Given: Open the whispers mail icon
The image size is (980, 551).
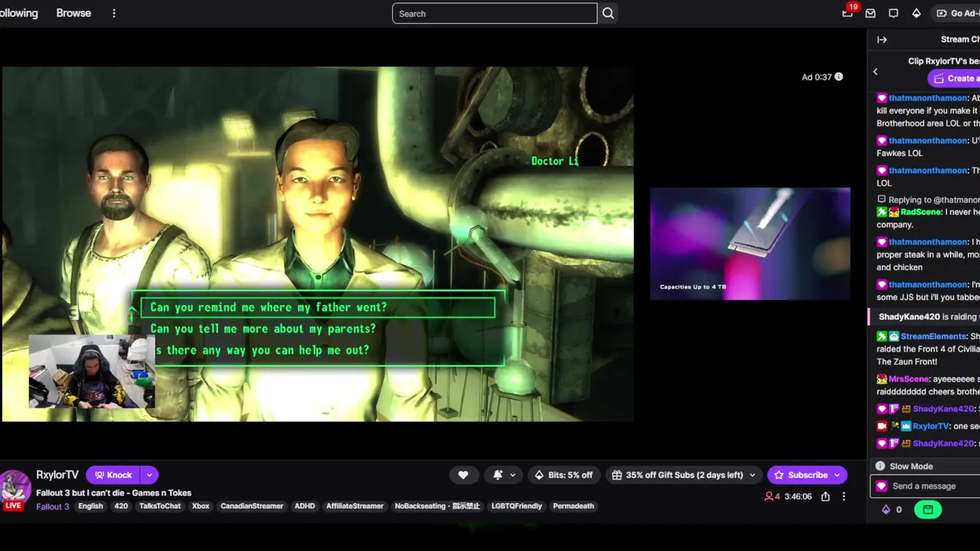Looking at the screenshot, I should point(871,13).
